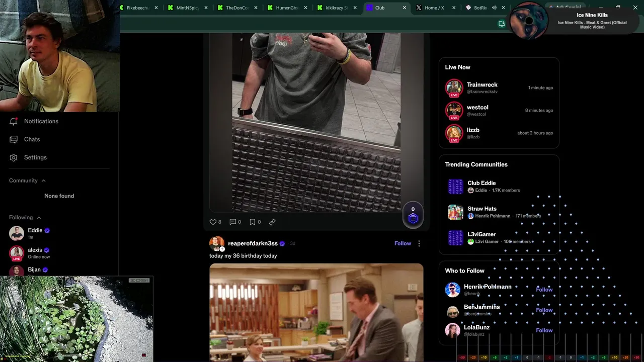Open Trainwreck's live avatar

[454, 87]
